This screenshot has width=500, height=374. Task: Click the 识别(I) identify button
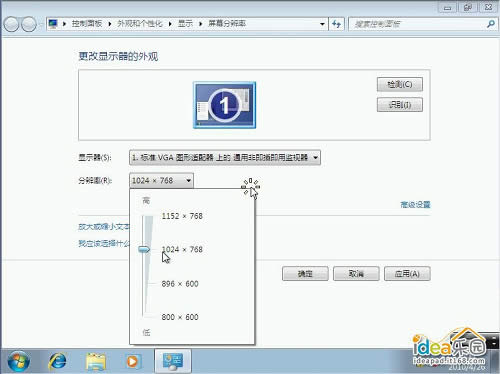click(x=400, y=105)
